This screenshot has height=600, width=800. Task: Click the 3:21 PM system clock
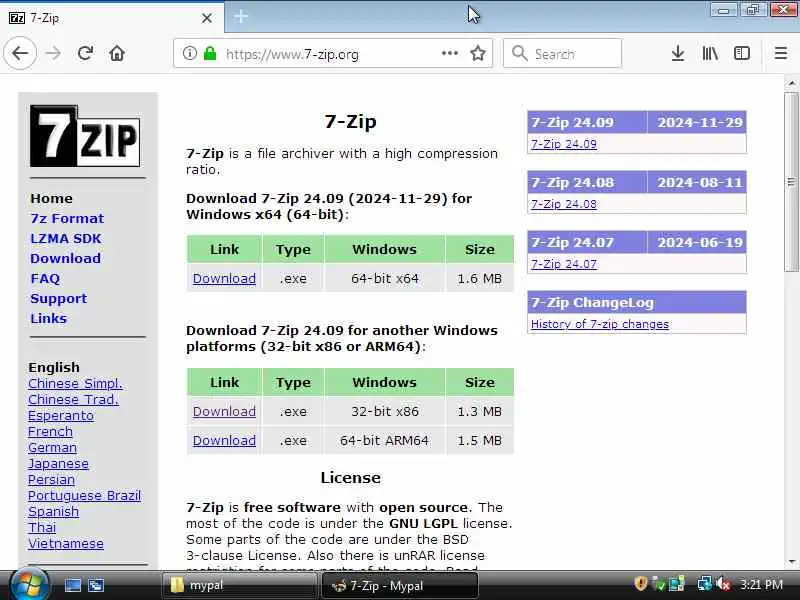761,584
